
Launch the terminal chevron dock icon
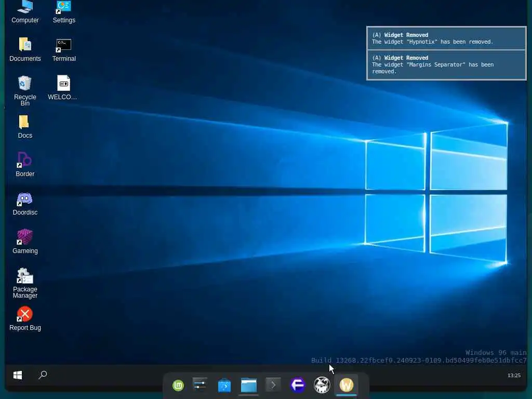tap(273, 385)
